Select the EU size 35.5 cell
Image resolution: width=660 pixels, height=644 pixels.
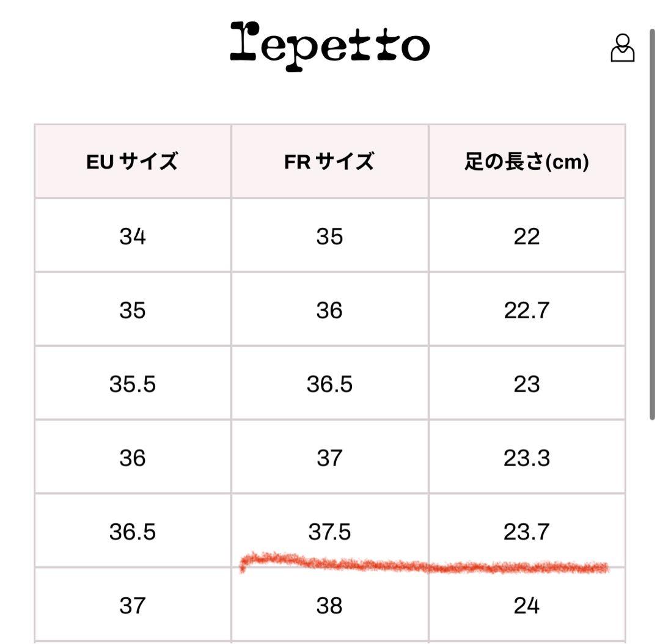point(133,384)
